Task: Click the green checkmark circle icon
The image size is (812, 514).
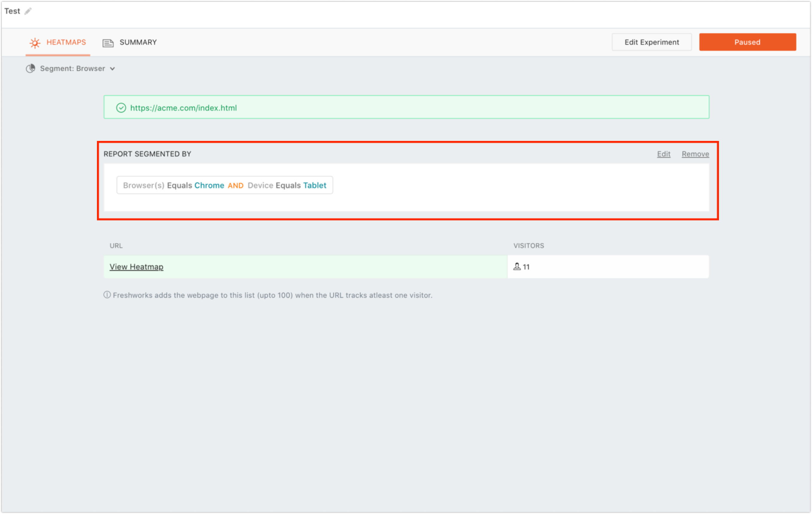Action: click(121, 108)
